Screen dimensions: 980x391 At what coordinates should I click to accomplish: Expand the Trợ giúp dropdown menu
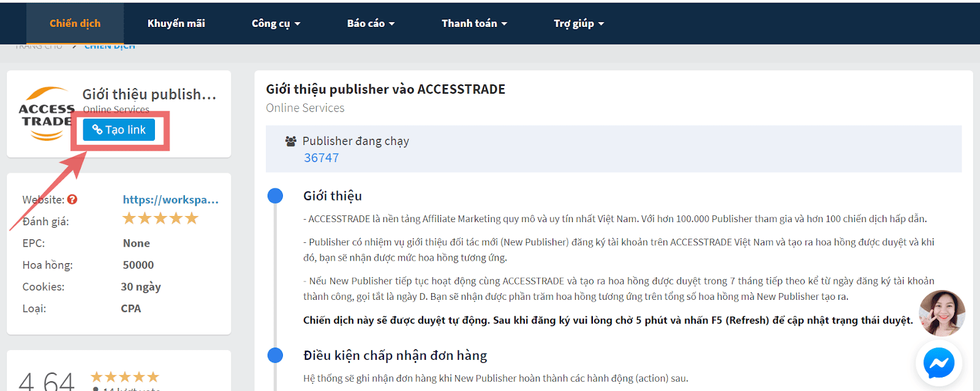coord(579,23)
